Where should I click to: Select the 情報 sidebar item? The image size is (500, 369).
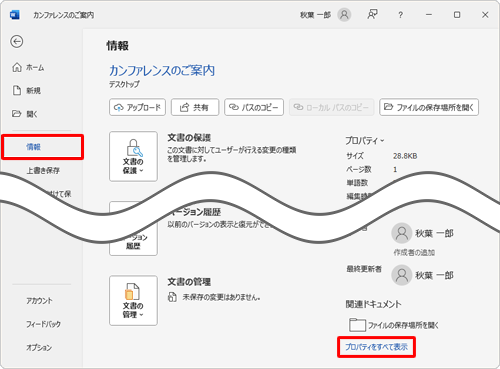(42, 147)
